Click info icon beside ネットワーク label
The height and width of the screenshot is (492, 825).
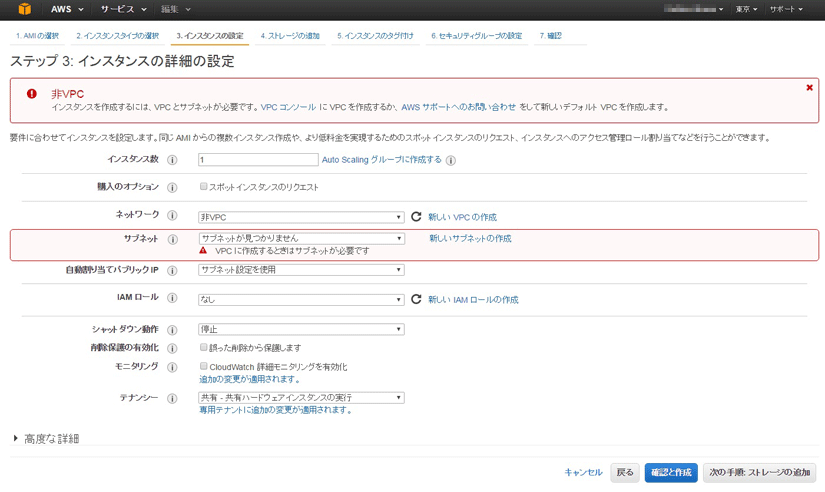[x=172, y=216]
